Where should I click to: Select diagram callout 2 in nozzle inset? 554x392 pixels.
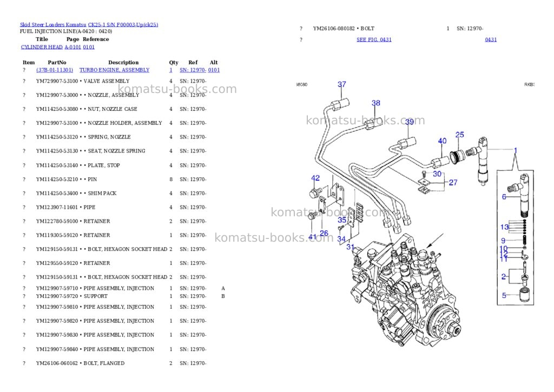pyautogui.click(x=504, y=277)
